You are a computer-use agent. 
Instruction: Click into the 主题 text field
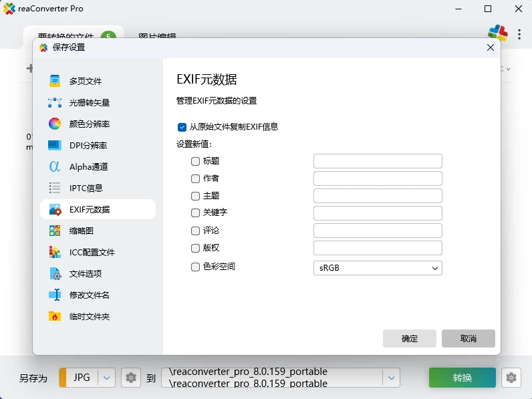[x=378, y=196]
